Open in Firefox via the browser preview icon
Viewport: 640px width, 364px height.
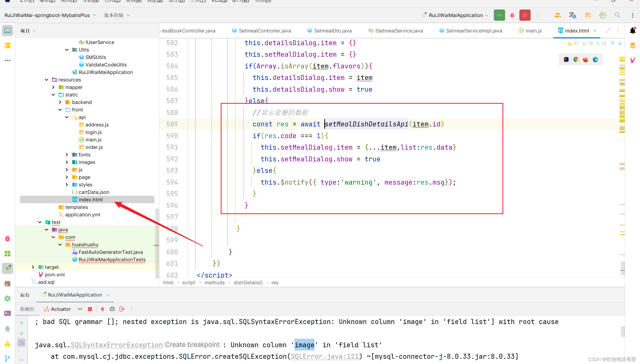[585, 59]
